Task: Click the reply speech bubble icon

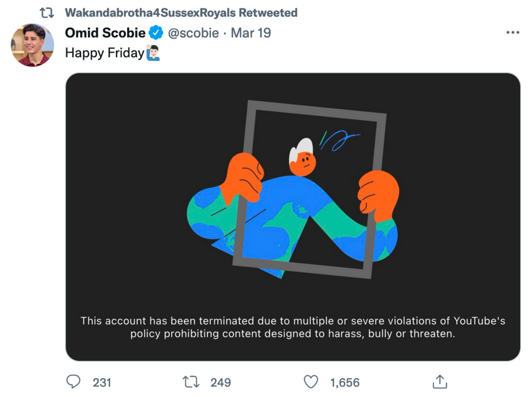Action: 73,382
